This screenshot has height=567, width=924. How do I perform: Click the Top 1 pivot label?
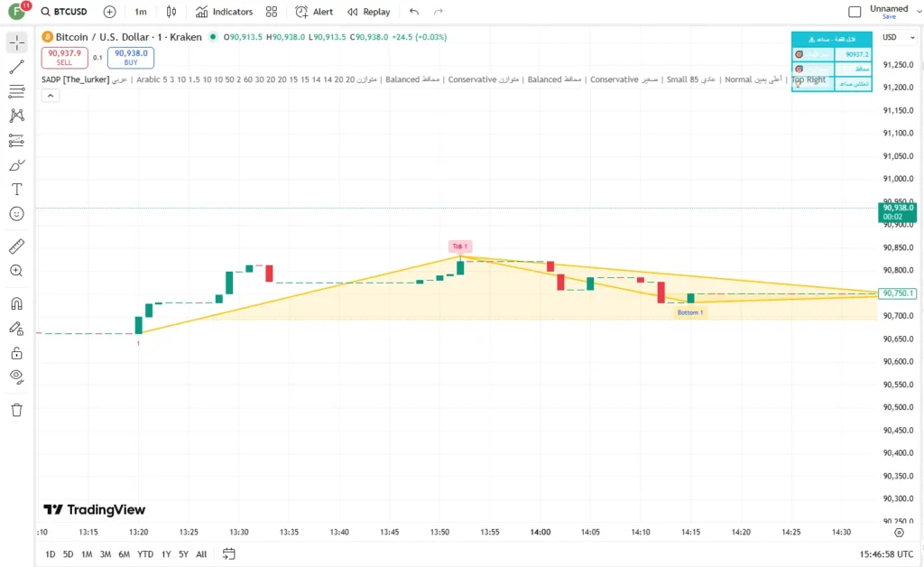coord(459,246)
